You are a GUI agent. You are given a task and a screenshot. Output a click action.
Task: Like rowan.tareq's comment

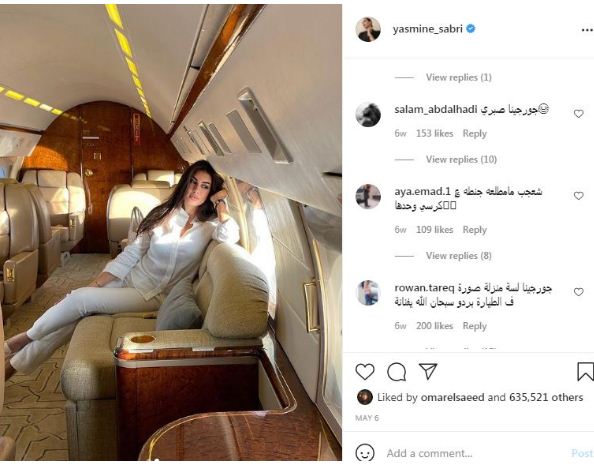tap(578, 292)
